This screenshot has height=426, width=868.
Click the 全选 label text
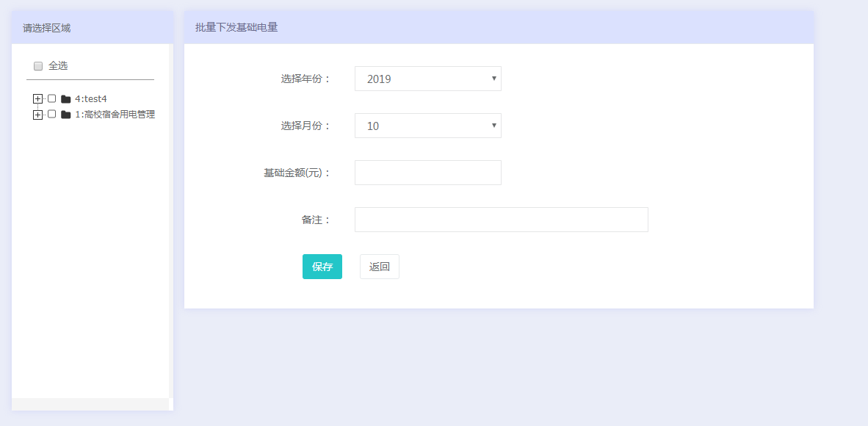58,66
